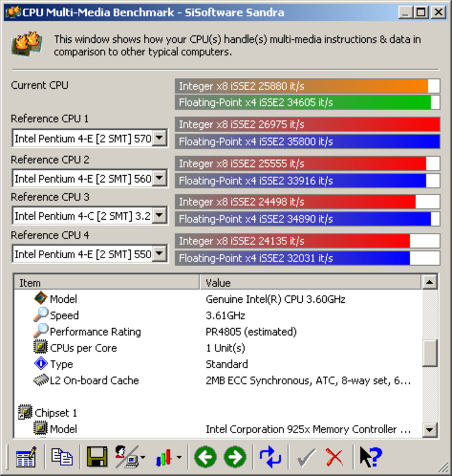Select the CPU Model row icon
Viewport: 452px width, 476px height.
click(x=41, y=298)
